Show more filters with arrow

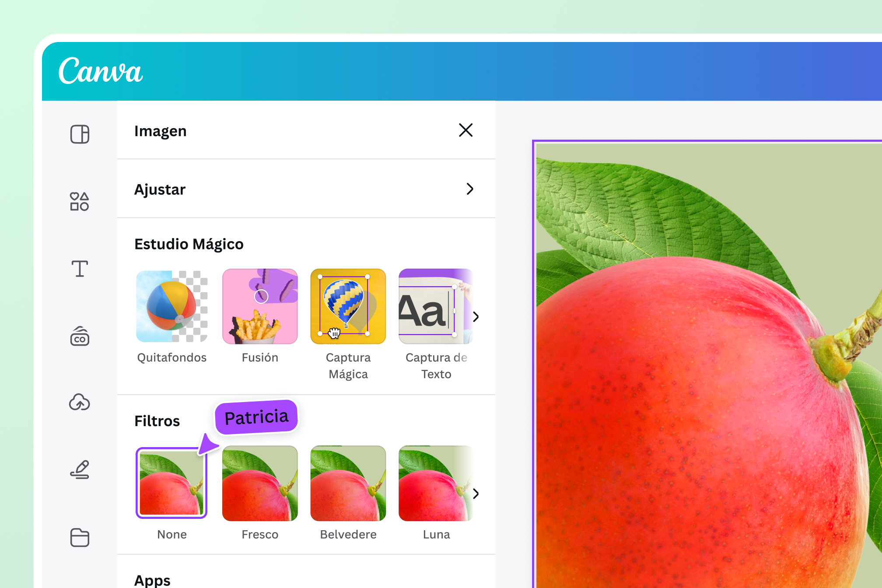[x=476, y=493]
